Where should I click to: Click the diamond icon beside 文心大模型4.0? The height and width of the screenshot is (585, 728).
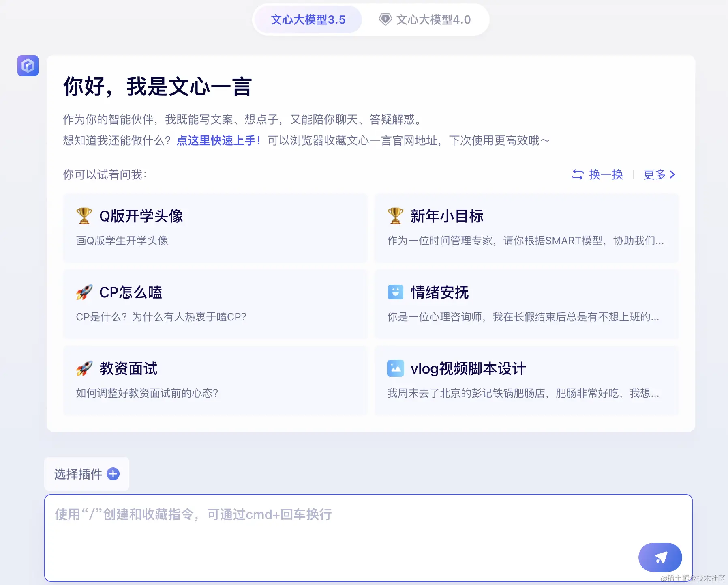[x=385, y=19]
